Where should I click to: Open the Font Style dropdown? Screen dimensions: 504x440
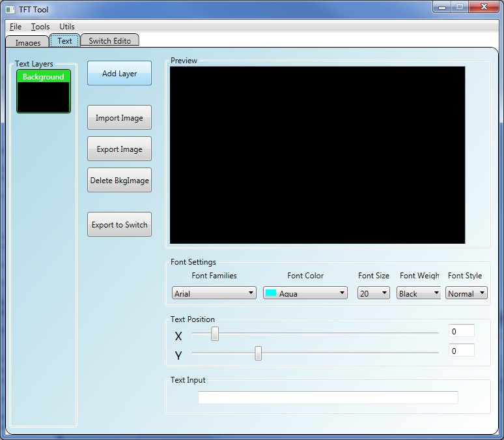[x=467, y=293]
